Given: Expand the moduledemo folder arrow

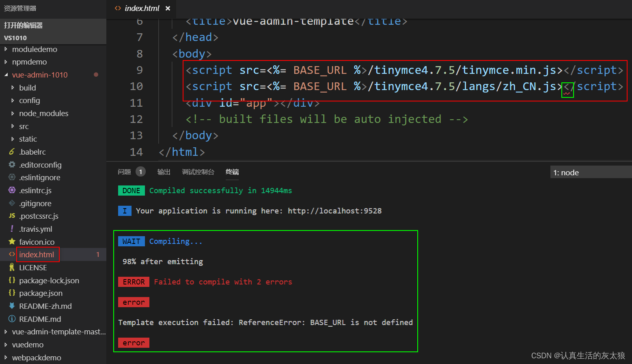Looking at the screenshot, I should point(6,49).
